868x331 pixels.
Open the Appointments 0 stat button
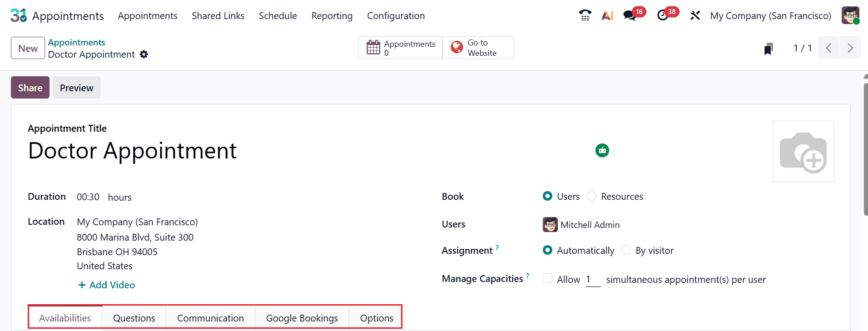(401, 48)
